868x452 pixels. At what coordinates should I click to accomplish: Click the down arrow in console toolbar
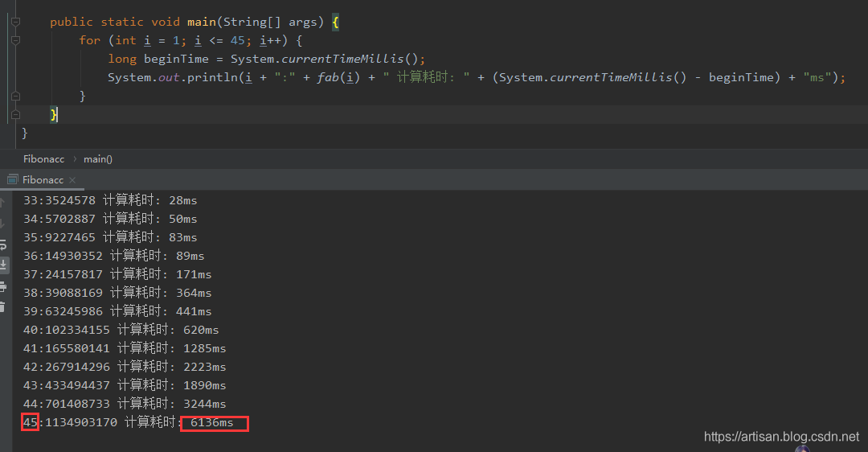[x=3, y=223]
